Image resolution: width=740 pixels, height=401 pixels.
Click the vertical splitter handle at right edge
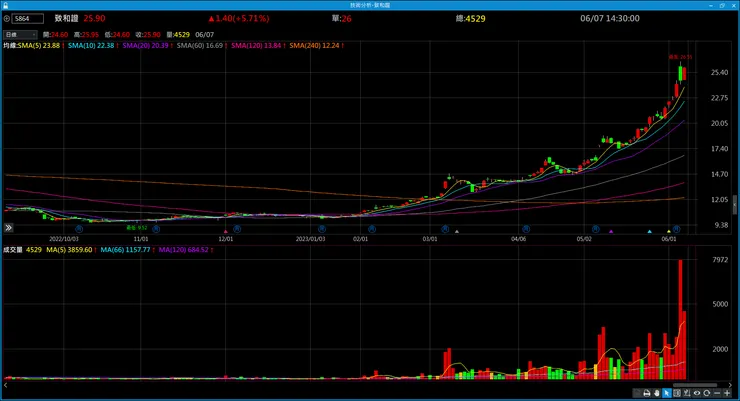(x=735, y=204)
